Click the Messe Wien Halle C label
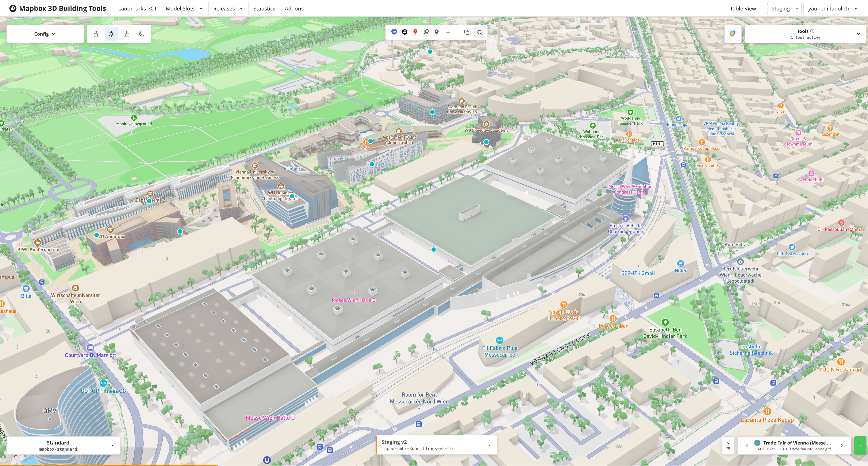The height and width of the screenshot is (466, 868). (353, 300)
